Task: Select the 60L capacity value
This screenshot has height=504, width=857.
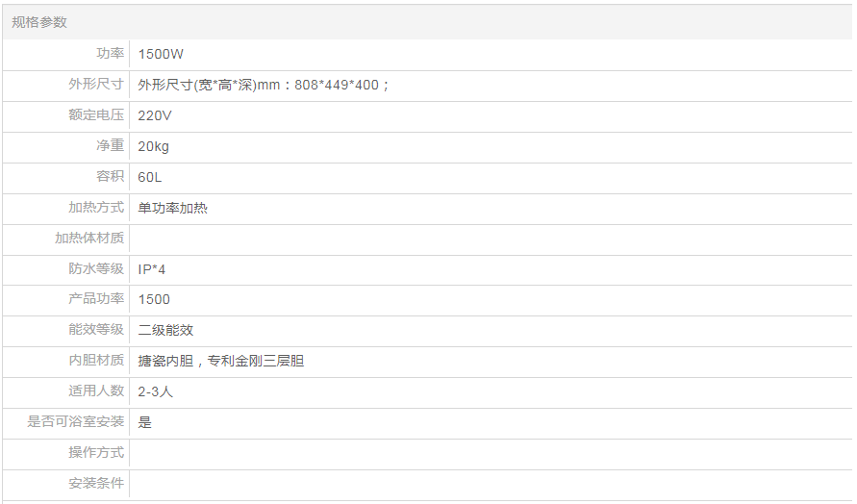Action: (149, 177)
